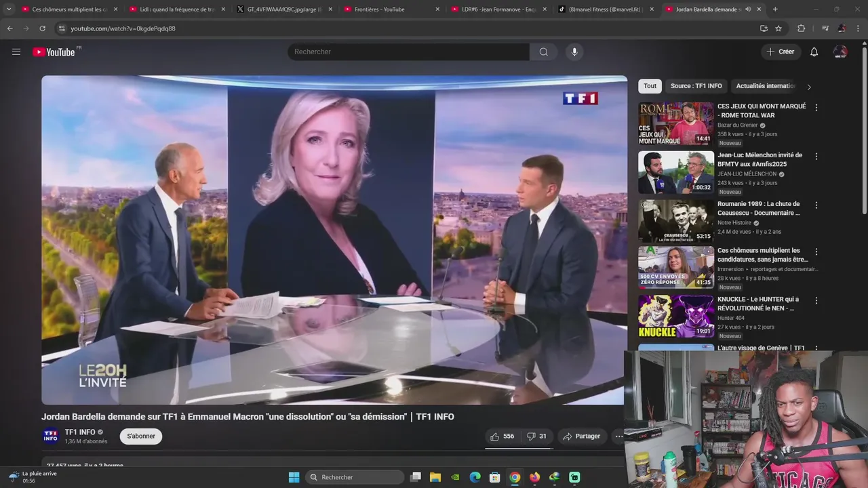Click the main video player
Image resolution: width=868 pixels, height=488 pixels.
334,240
